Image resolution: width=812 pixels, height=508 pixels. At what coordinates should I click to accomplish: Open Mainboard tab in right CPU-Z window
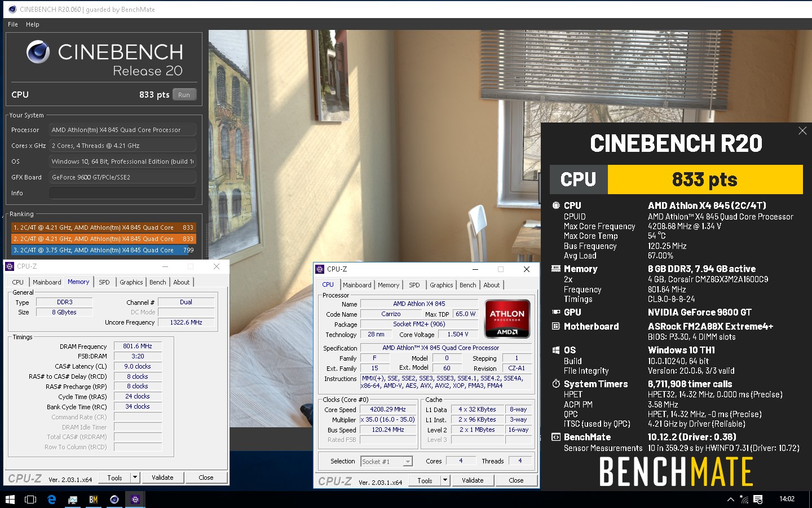(357, 285)
